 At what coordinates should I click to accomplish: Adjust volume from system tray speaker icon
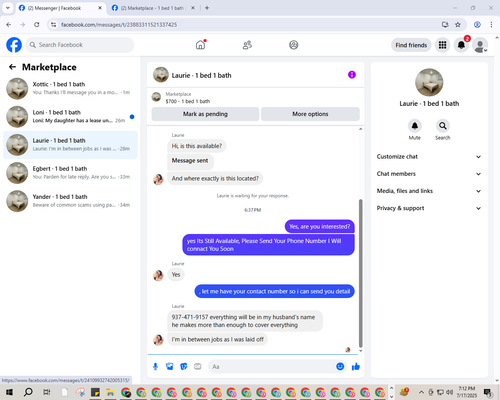449,392
